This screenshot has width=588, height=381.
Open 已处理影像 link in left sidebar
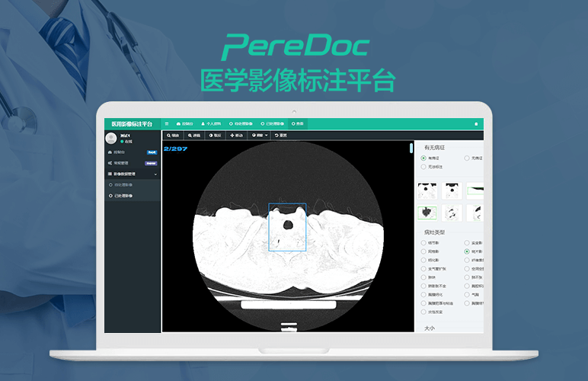click(123, 196)
